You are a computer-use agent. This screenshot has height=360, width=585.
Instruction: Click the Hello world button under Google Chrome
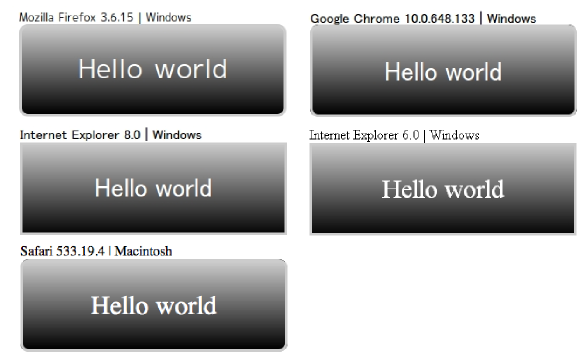click(443, 70)
